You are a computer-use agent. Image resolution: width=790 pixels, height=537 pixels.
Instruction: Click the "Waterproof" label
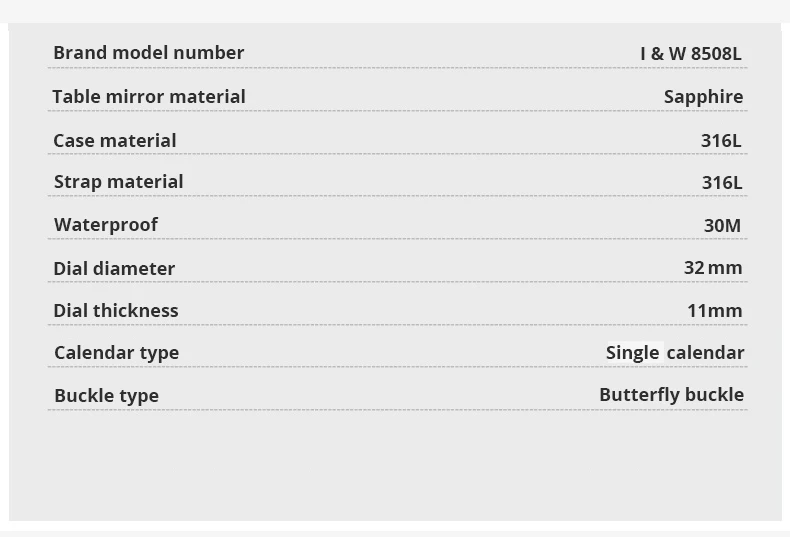(105, 225)
